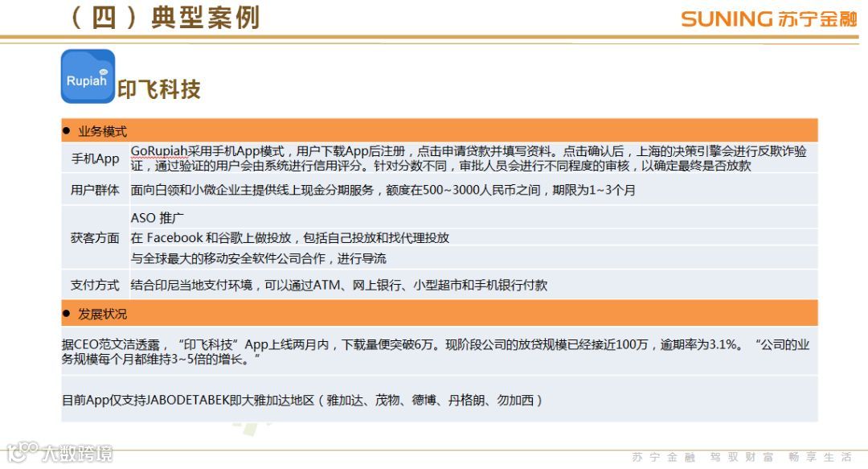Click the line about Facebook 和谷歌 投放
Screen dimensions: 868x469
point(290,238)
